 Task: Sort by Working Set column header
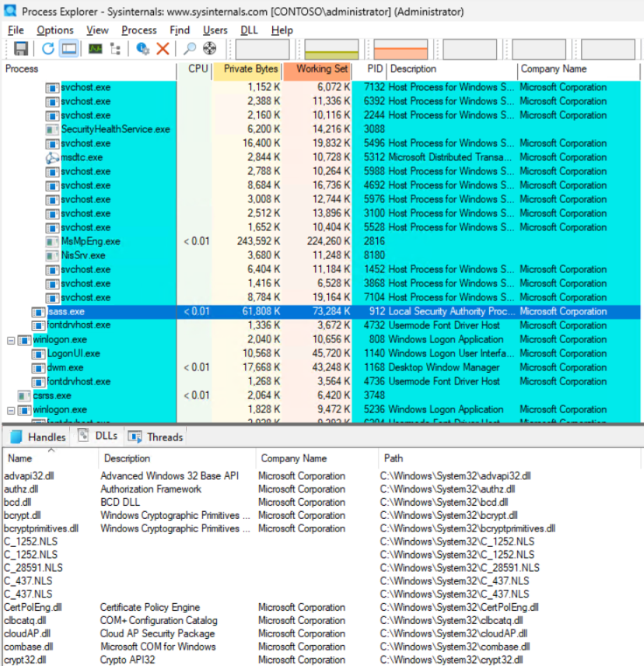[317, 70]
